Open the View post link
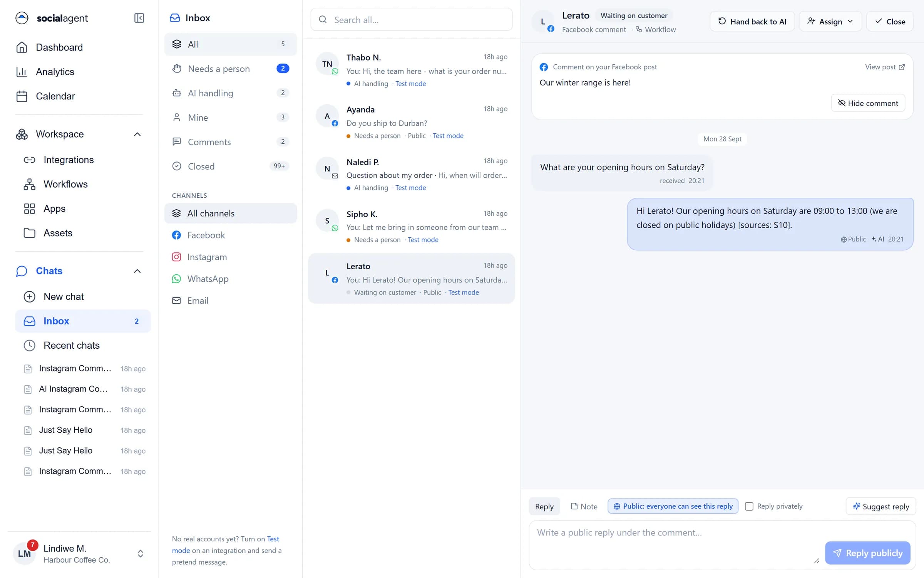Image resolution: width=924 pixels, height=578 pixels. tap(885, 67)
